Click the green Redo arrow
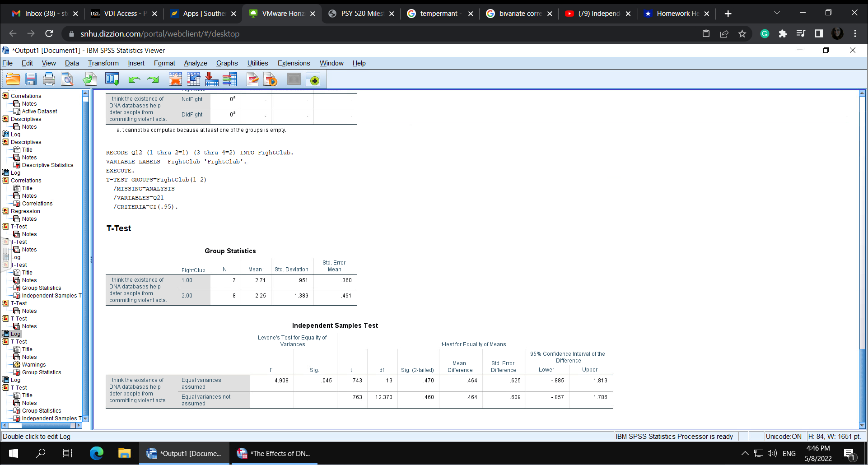The image size is (868, 465). click(x=153, y=80)
